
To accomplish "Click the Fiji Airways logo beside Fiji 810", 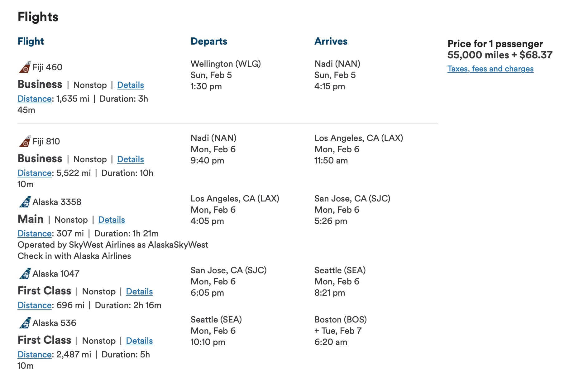I will tap(25, 141).
